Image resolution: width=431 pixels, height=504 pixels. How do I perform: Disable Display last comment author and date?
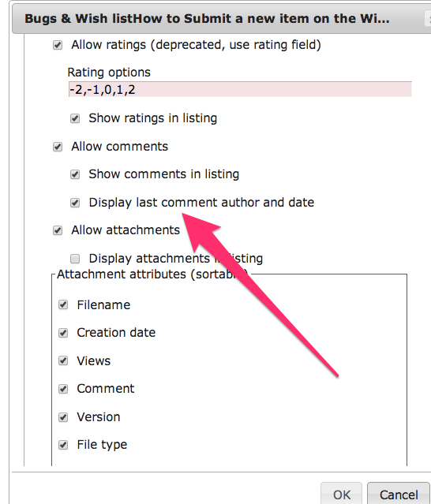75,203
